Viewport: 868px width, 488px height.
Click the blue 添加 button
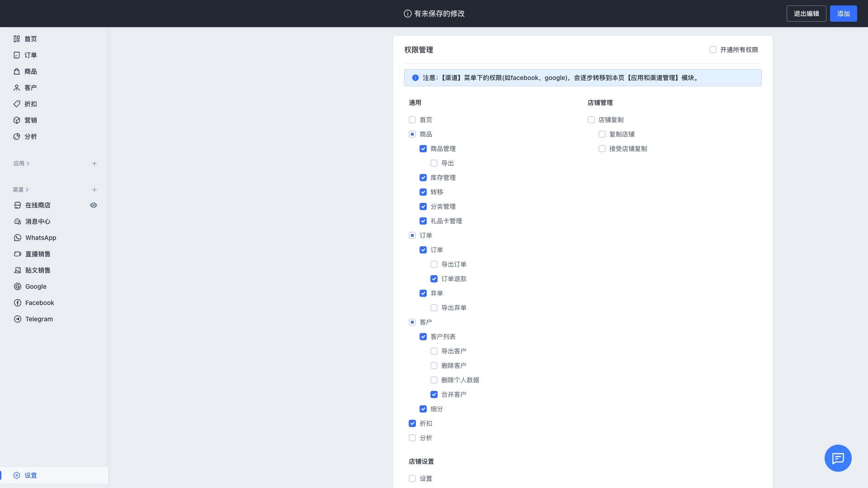(x=843, y=14)
